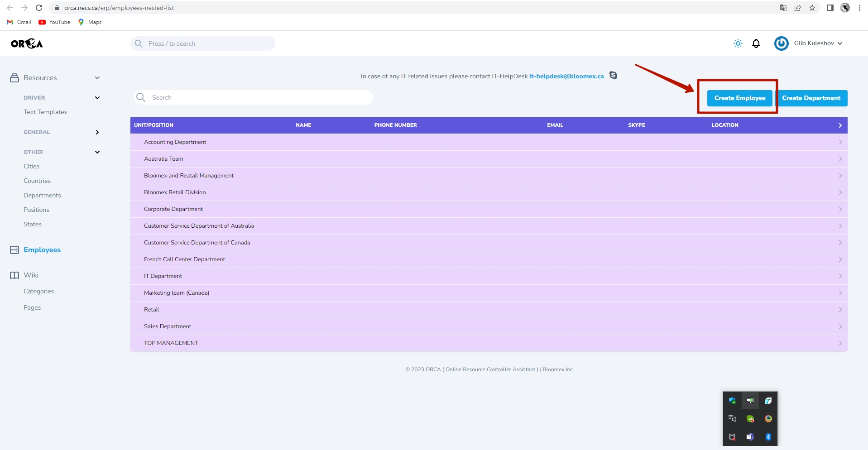
Task: Toggle the light/dark theme sun icon
Action: coord(738,43)
